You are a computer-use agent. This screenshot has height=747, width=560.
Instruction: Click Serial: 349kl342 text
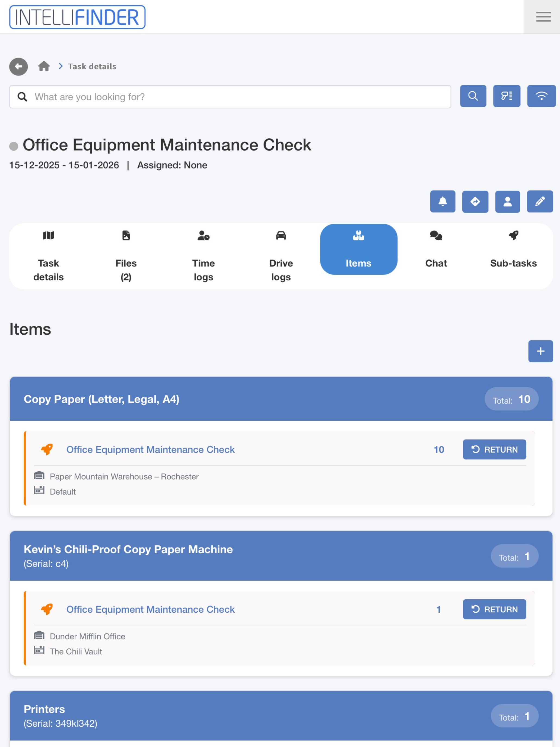pos(61,723)
